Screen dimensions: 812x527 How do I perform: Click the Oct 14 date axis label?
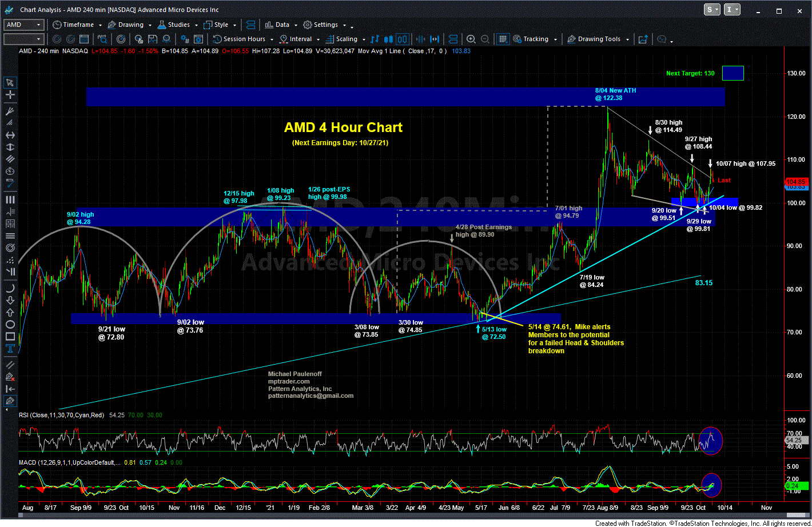(726, 507)
